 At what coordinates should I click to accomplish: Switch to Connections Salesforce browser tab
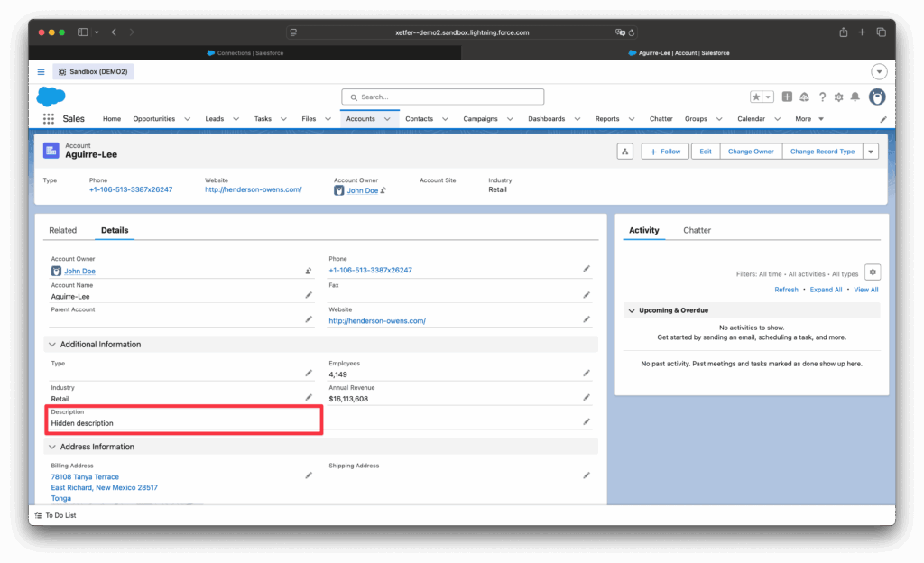pos(245,53)
